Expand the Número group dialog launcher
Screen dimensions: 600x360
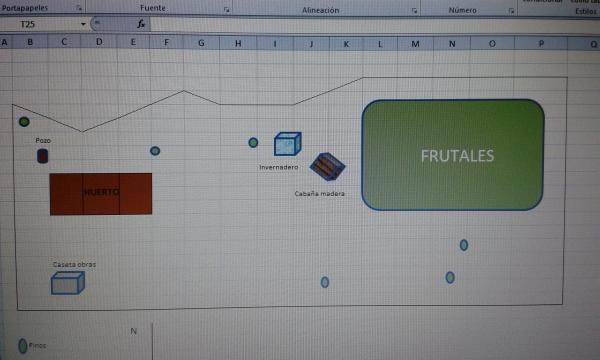[511, 11]
